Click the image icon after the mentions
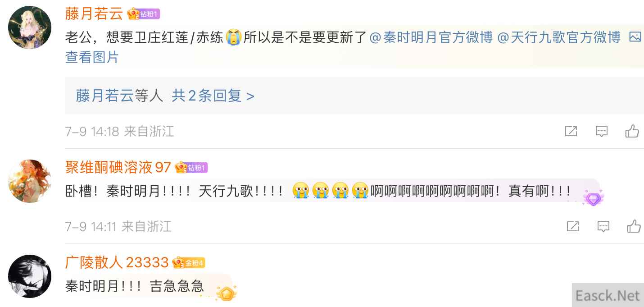Image resolution: width=644 pixels, height=307 pixels. pyautogui.click(x=635, y=37)
